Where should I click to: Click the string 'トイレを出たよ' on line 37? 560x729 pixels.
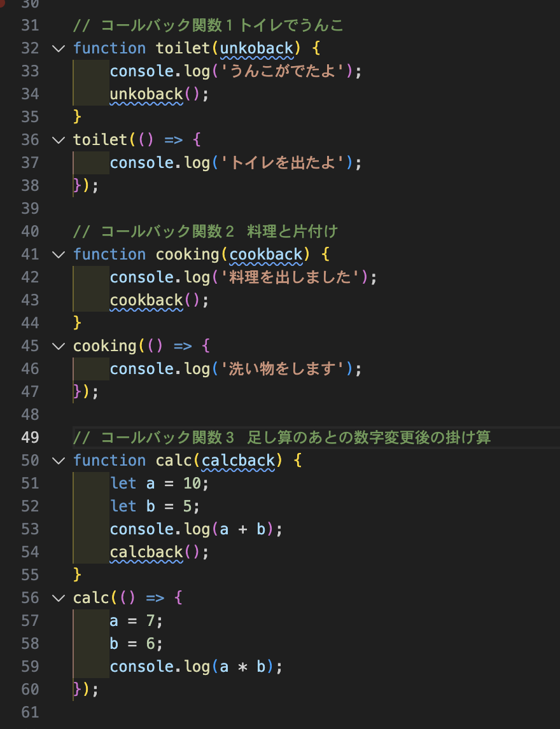[283, 163]
